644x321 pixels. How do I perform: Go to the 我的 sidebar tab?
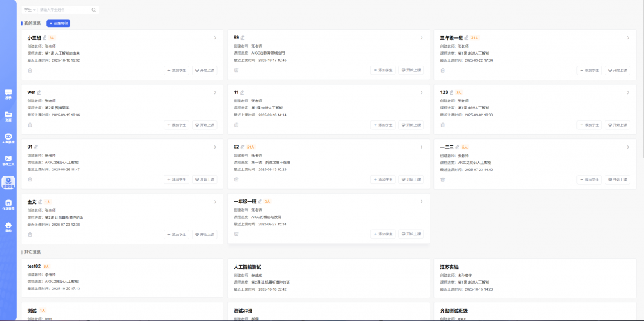[x=8, y=226]
